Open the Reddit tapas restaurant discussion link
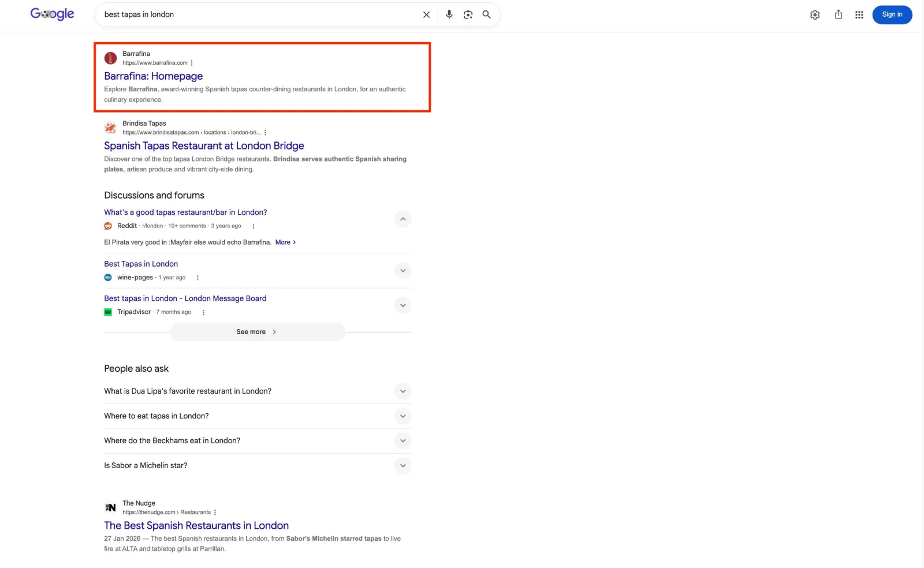924x568 pixels. pyautogui.click(x=185, y=212)
